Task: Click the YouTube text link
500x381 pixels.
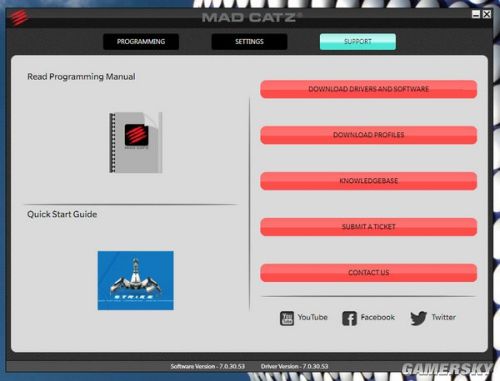Action: coord(313,317)
